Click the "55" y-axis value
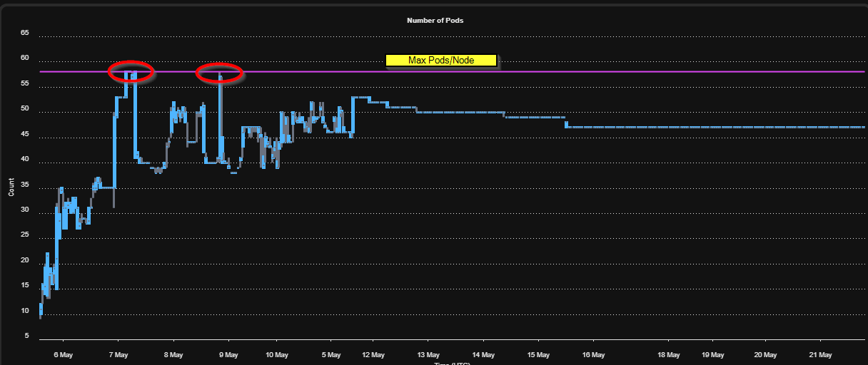The height and width of the screenshot is (365, 868). [25, 83]
